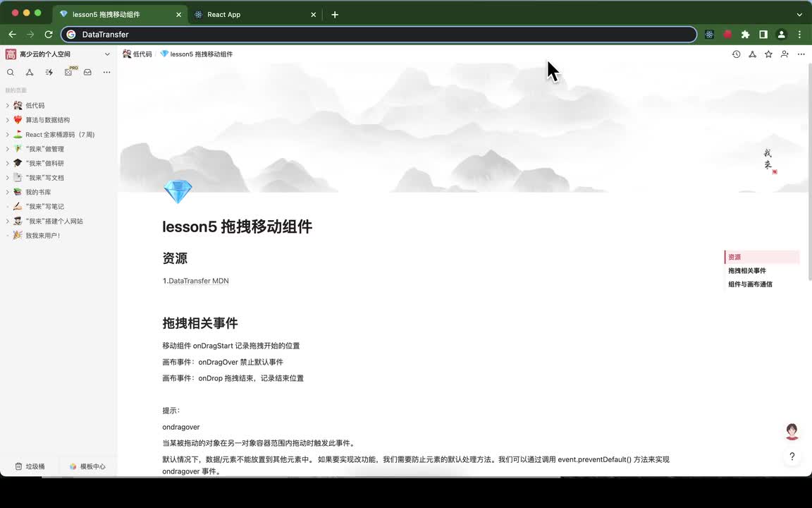Open the sidebar inbox icon

tap(87, 72)
